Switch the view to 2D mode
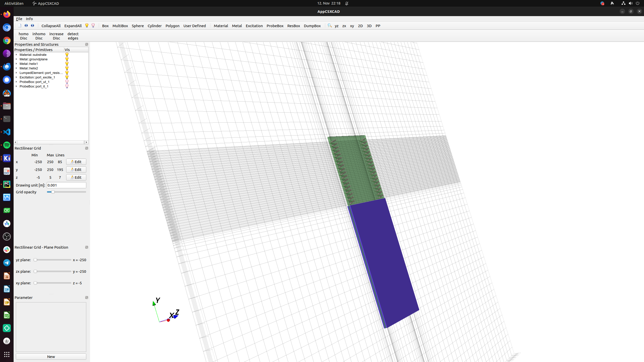Screen dimensions: 644x362 point(360,26)
